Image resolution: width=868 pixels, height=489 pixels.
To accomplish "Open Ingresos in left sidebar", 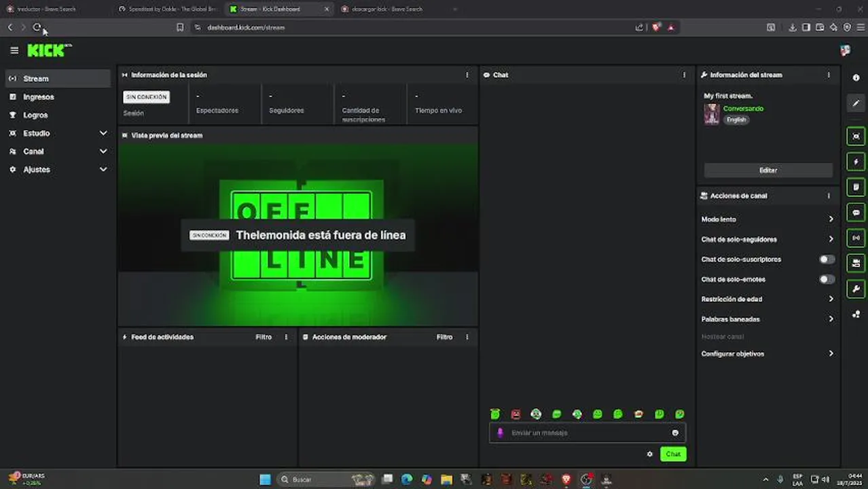I will tap(58, 97).
